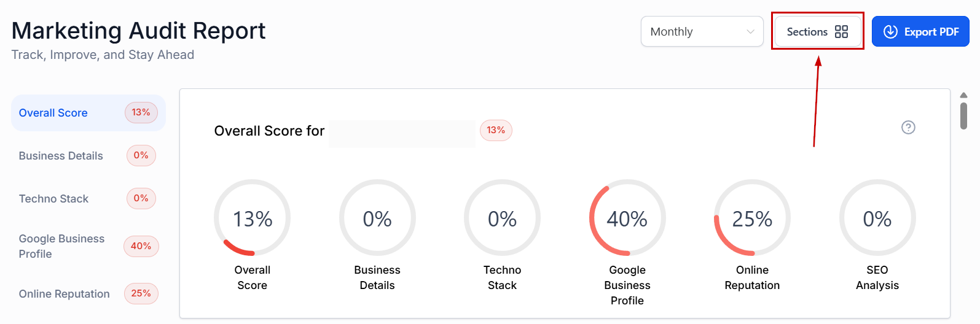980x324 pixels.
Task: Click the Google Business Profile 40% gauge
Action: pos(627,218)
